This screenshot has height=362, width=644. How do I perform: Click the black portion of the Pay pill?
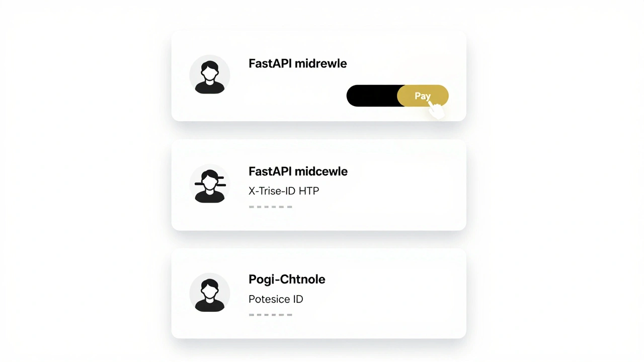point(372,96)
